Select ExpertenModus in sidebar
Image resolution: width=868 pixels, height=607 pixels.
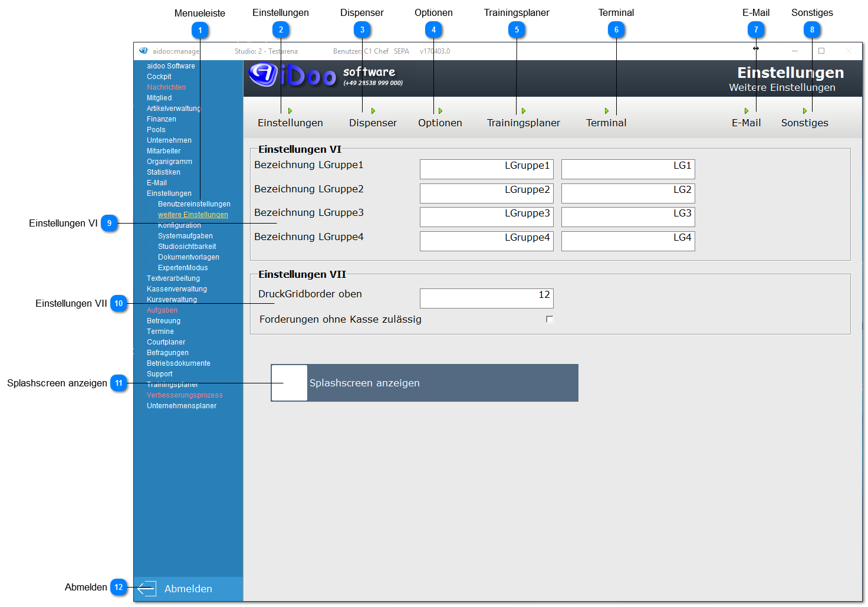(183, 268)
